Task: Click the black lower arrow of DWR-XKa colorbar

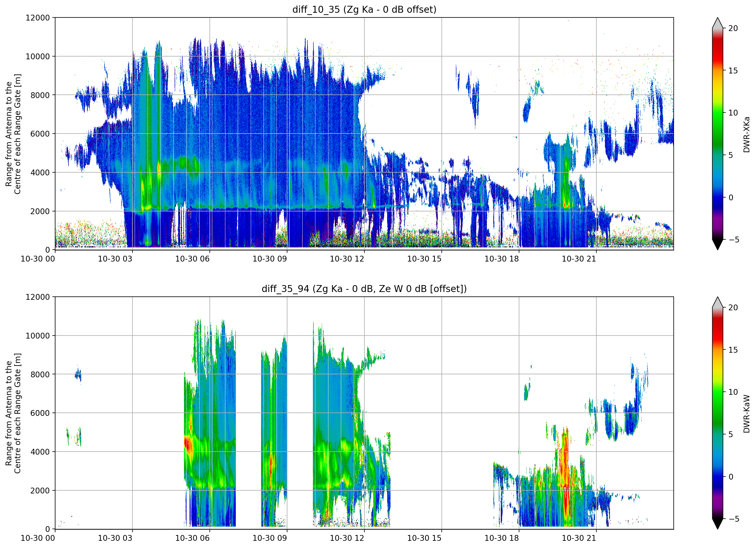Action: pos(717,244)
